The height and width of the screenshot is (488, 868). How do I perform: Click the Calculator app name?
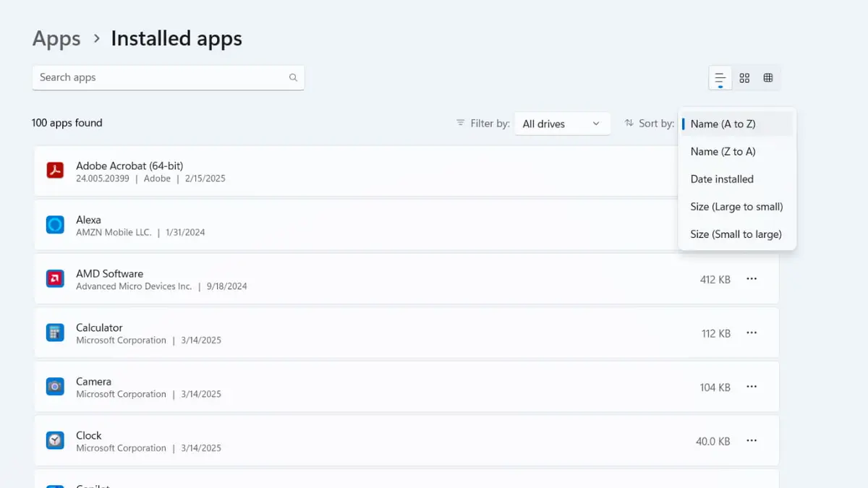coord(99,328)
